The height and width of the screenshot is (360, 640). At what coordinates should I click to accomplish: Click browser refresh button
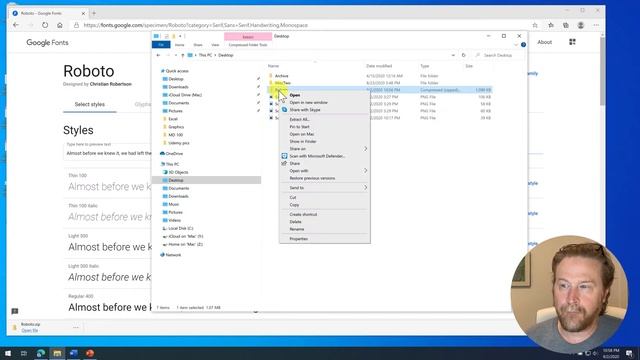click(45, 25)
